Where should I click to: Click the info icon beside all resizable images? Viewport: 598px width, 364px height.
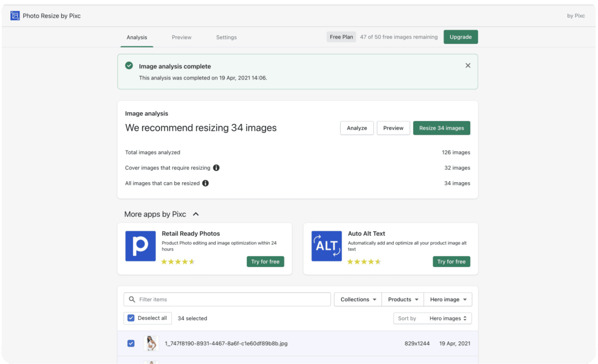point(206,183)
